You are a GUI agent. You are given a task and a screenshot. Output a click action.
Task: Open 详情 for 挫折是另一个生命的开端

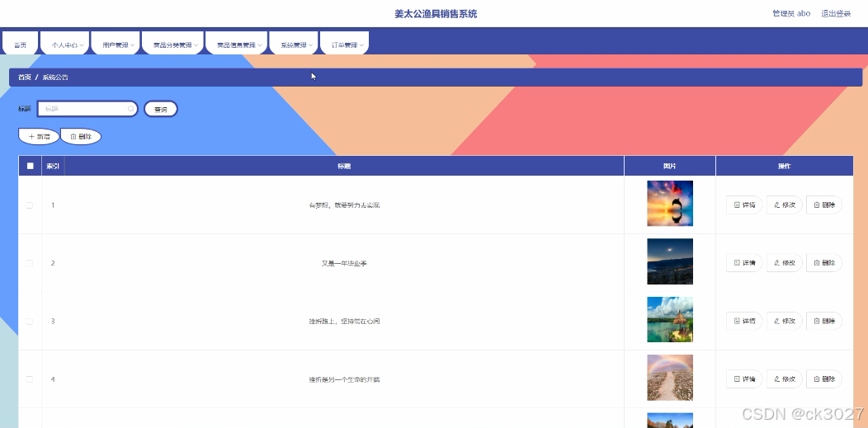[744, 379]
